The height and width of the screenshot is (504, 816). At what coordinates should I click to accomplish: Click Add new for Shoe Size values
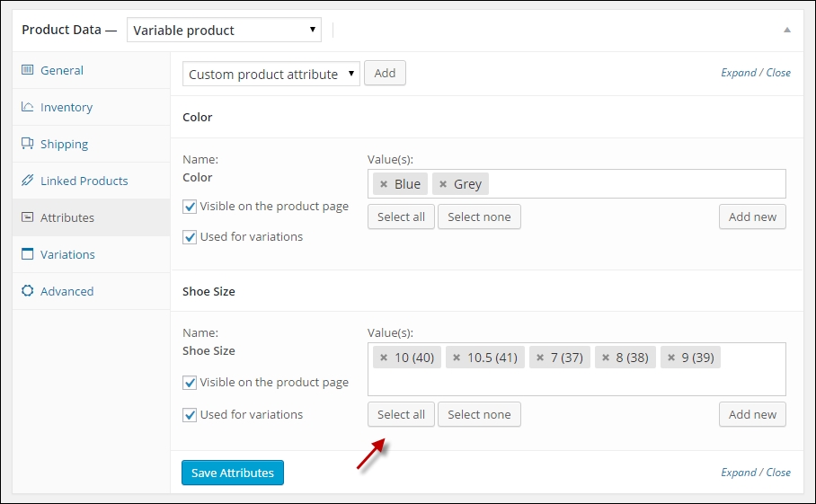(752, 414)
